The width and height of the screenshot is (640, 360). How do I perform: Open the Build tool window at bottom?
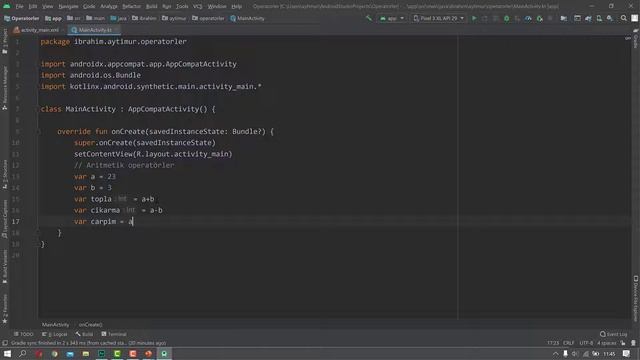coord(84,334)
